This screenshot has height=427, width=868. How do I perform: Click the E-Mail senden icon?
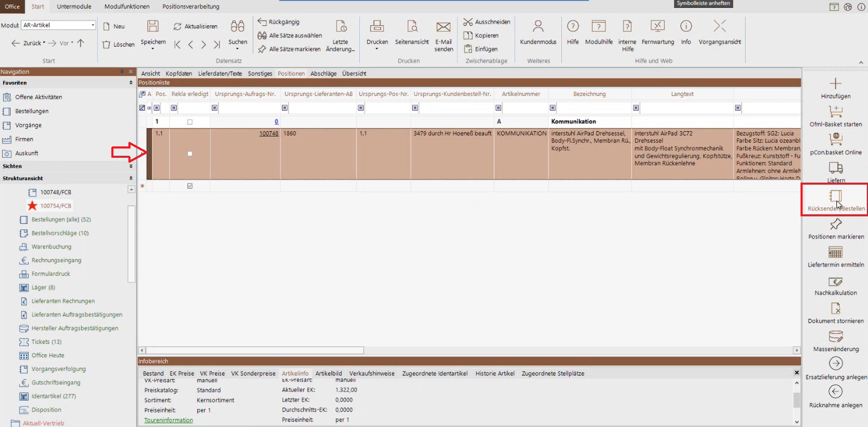point(443,27)
